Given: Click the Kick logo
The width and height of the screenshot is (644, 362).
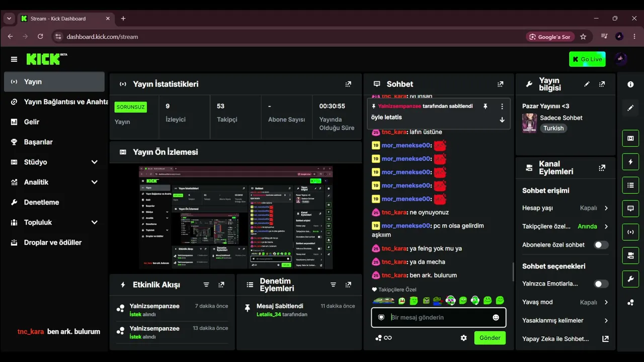Looking at the screenshot, I should (x=46, y=59).
